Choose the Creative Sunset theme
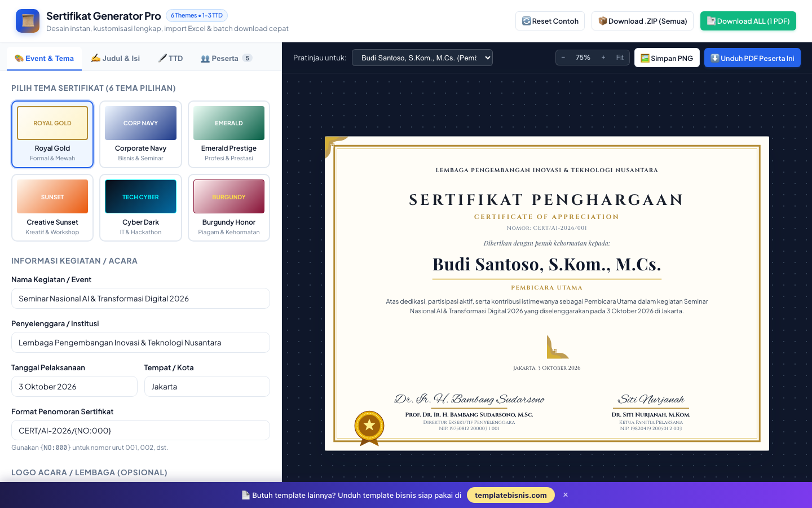 [52, 208]
